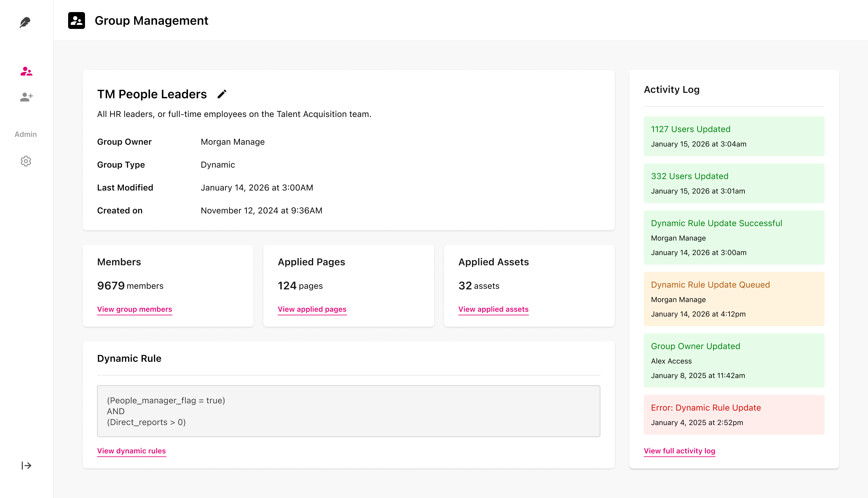Click the Activity Log heading
This screenshot has height=498, width=868.
[672, 89]
